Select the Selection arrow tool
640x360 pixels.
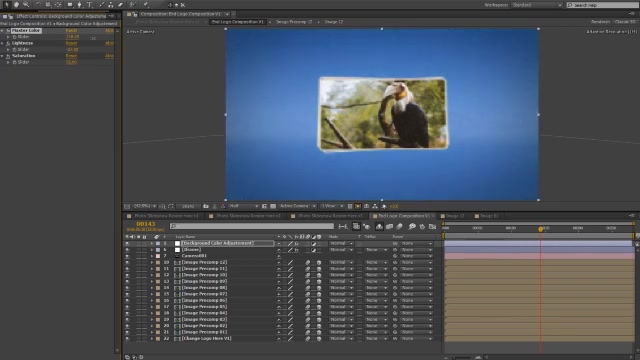point(7,4)
